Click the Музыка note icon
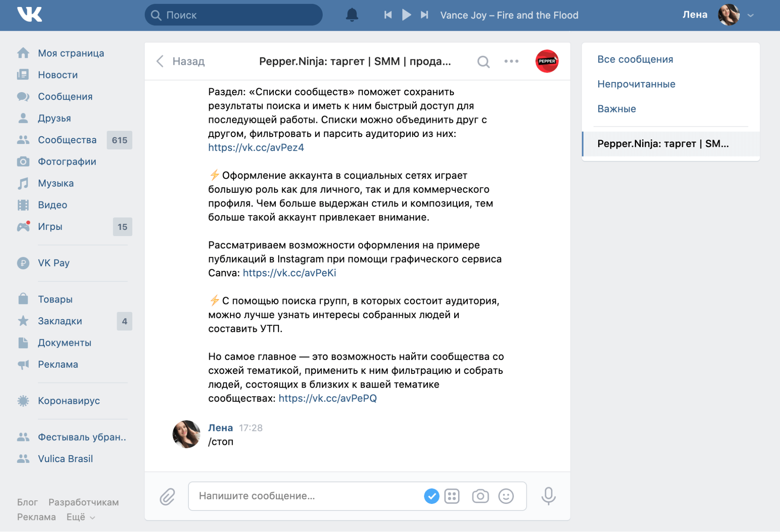This screenshot has height=532, width=780. [x=23, y=183]
